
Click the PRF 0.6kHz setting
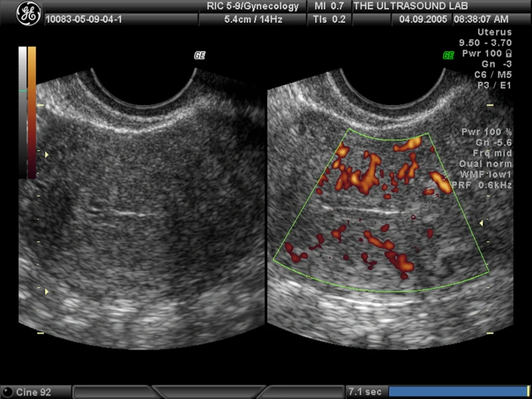[x=482, y=185]
